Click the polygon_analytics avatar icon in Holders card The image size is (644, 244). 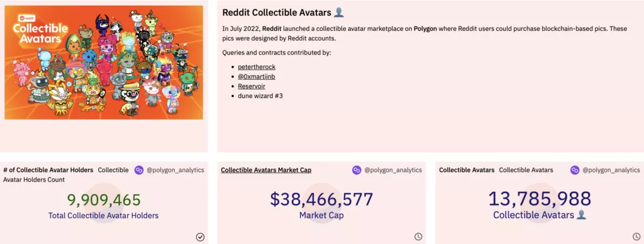click(139, 170)
